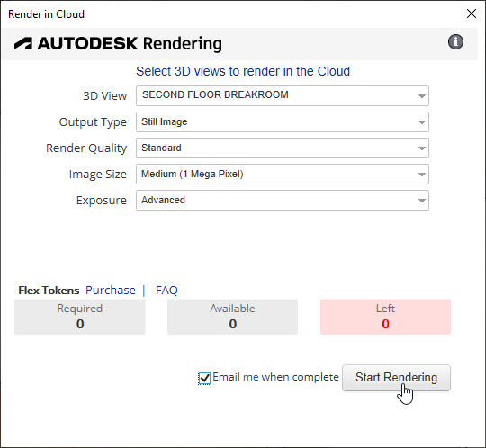
Task: Open the FAQ link
Action: click(x=166, y=291)
